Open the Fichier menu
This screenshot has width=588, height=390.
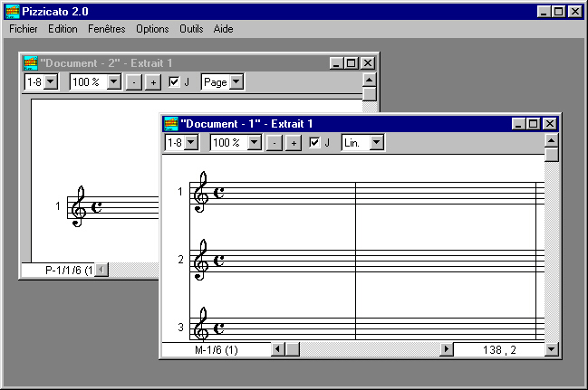(24, 29)
